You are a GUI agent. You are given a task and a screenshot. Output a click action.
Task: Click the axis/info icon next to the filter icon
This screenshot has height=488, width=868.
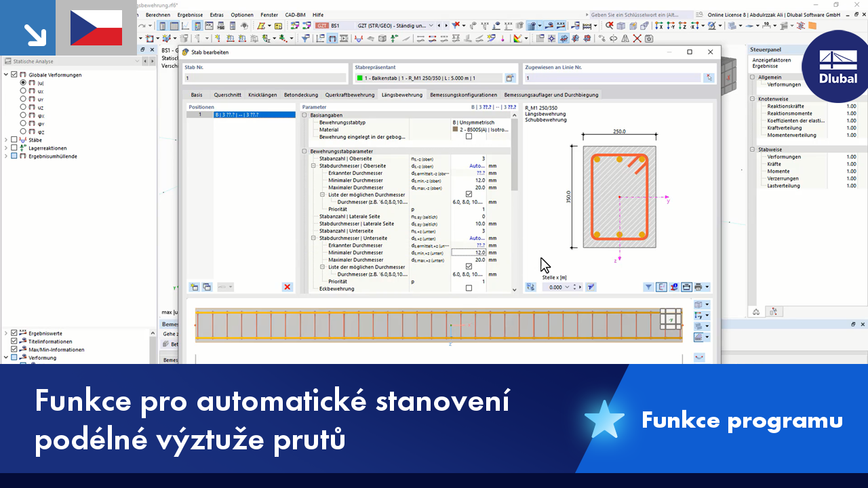(662, 287)
